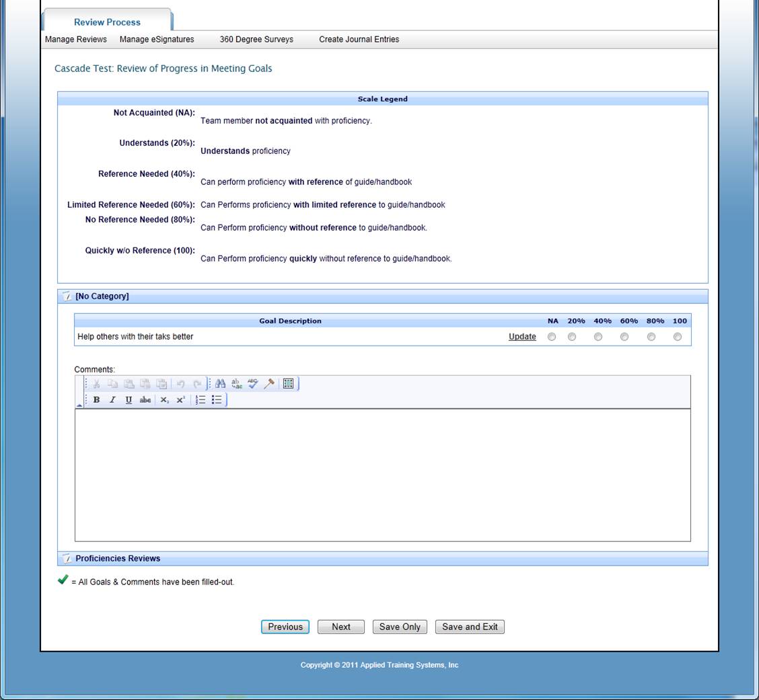This screenshot has width=759, height=700.
Task: Insert a bulleted list
Action: (x=217, y=400)
